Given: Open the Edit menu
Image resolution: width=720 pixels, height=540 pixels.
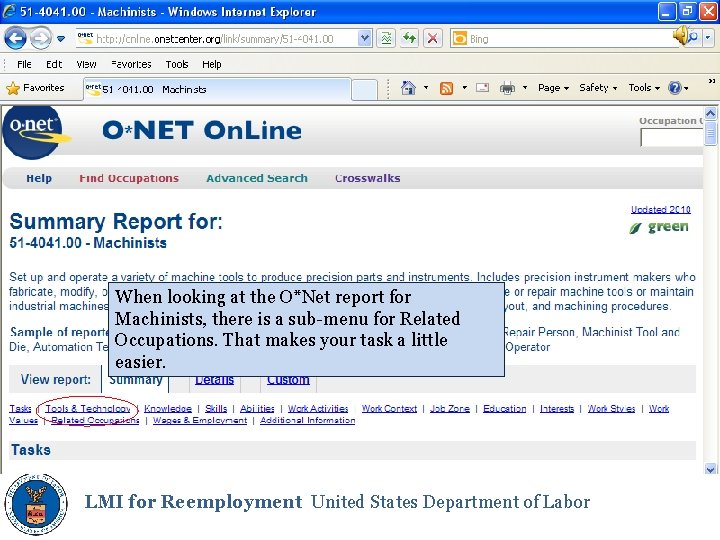Looking at the screenshot, I should [54, 64].
